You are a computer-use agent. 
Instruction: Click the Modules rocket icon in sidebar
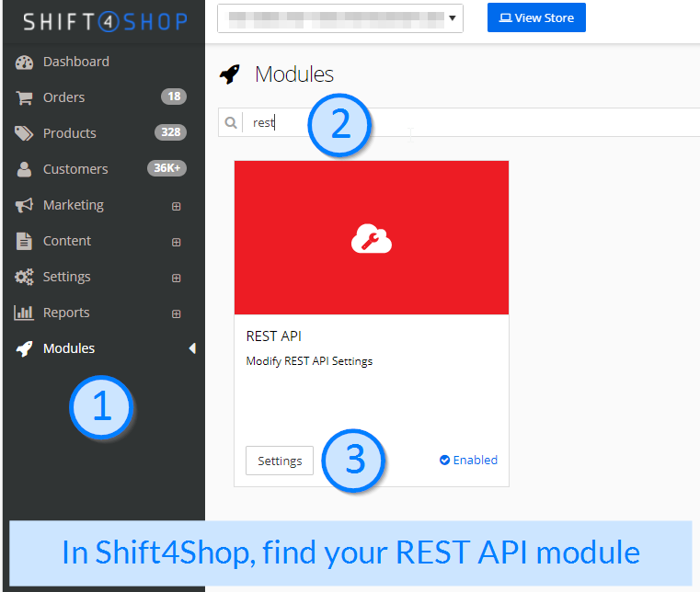coord(24,349)
